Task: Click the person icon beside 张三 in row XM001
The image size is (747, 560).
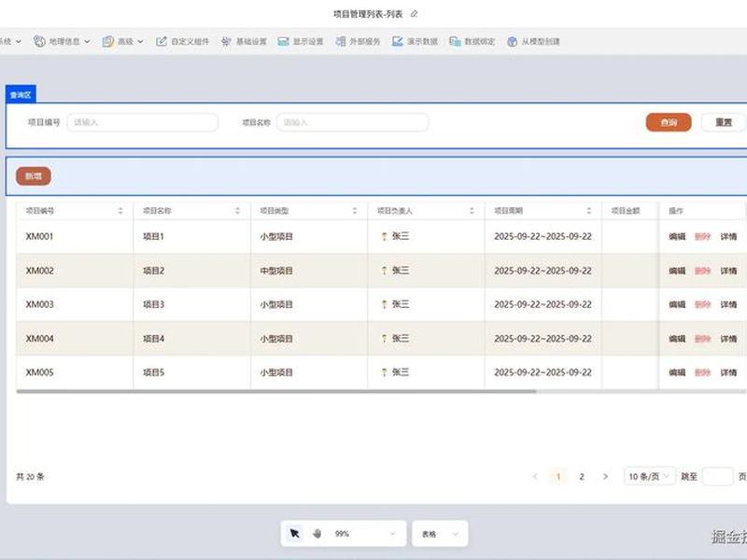Action: pyautogui.click(x=384, y=236)
